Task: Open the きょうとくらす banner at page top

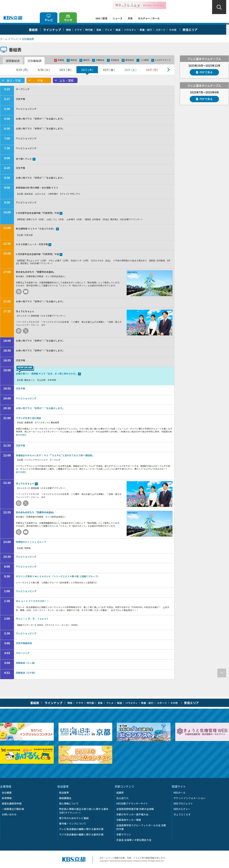Action: point(139,5)
